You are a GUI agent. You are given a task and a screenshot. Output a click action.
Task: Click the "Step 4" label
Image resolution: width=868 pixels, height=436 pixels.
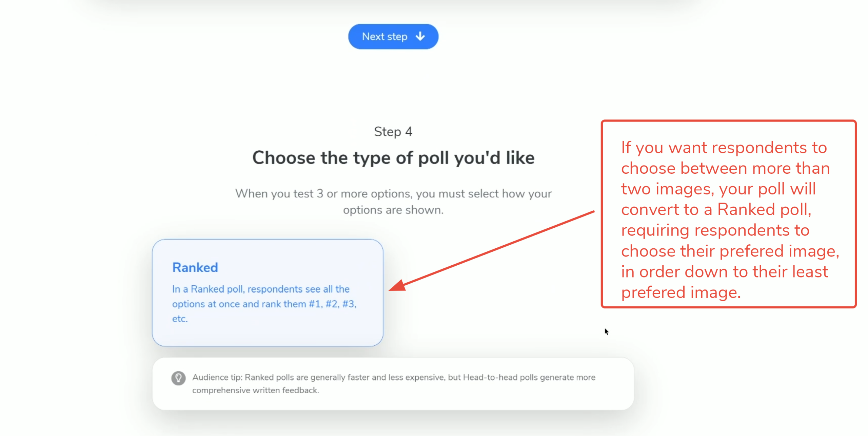(393, 132)
